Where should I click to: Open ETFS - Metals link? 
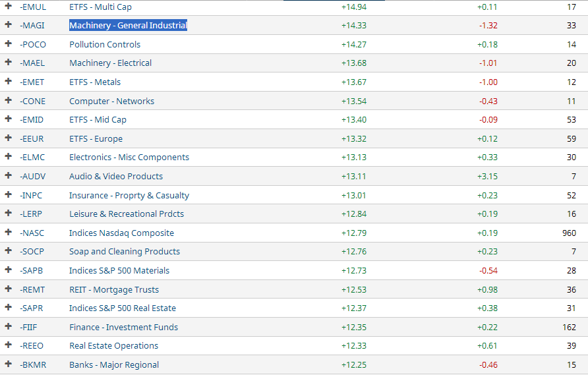(95, 82)
